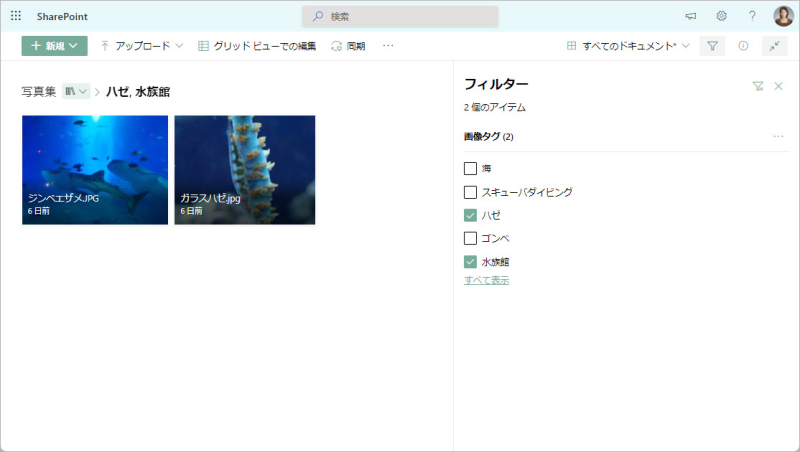Open the ジンベエザメ.JPG image thumbnail
The width and height of the screenshot is (800, 452).
tap(95, 170)
